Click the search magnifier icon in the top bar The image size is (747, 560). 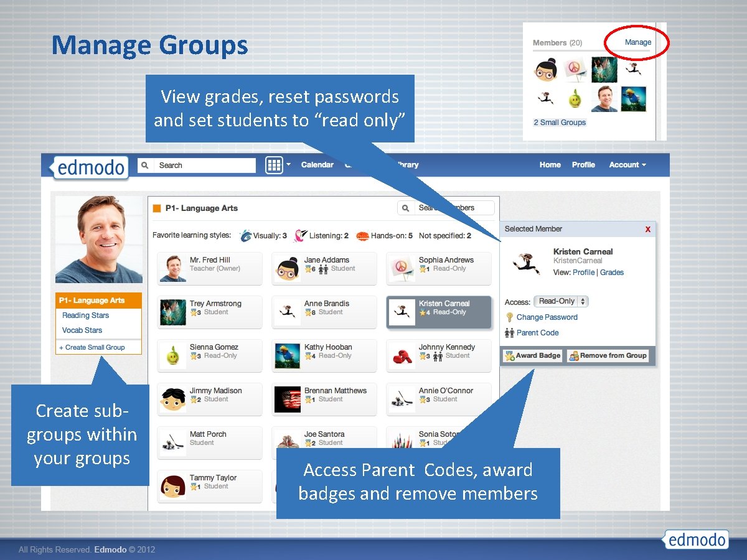click(x=145, y=166)
